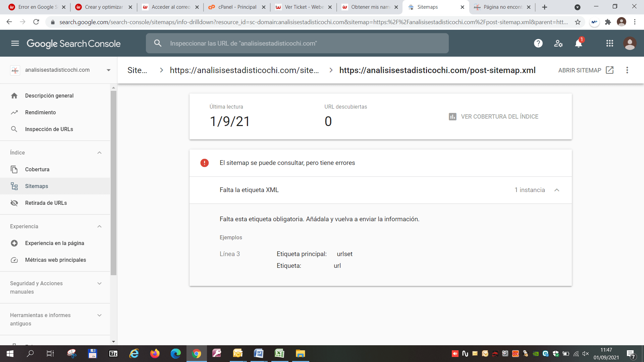Open Task View on the taskbar

coord(50,354)
